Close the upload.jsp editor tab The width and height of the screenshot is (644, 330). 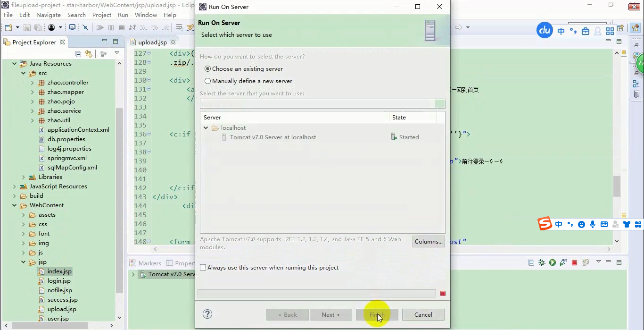[173, 42]
